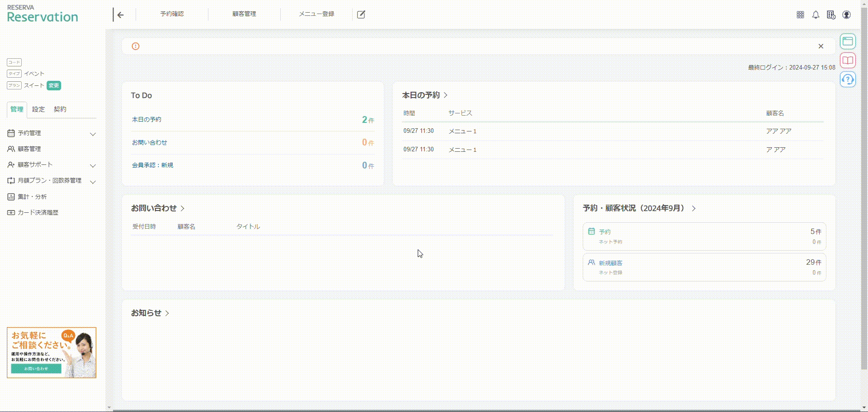Click people icon in the 新規顧客 stats card
The image size is (868, 412).
[591, 262]
